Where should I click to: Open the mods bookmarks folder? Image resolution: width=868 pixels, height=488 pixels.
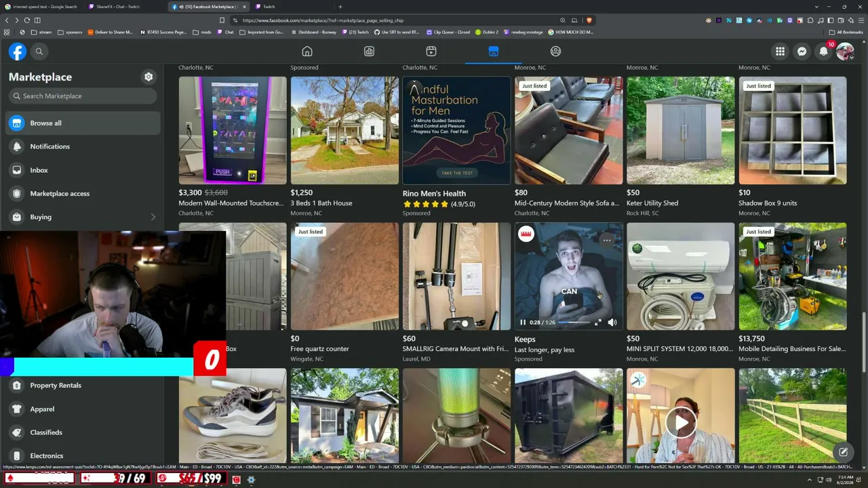(x=201, y=33)
